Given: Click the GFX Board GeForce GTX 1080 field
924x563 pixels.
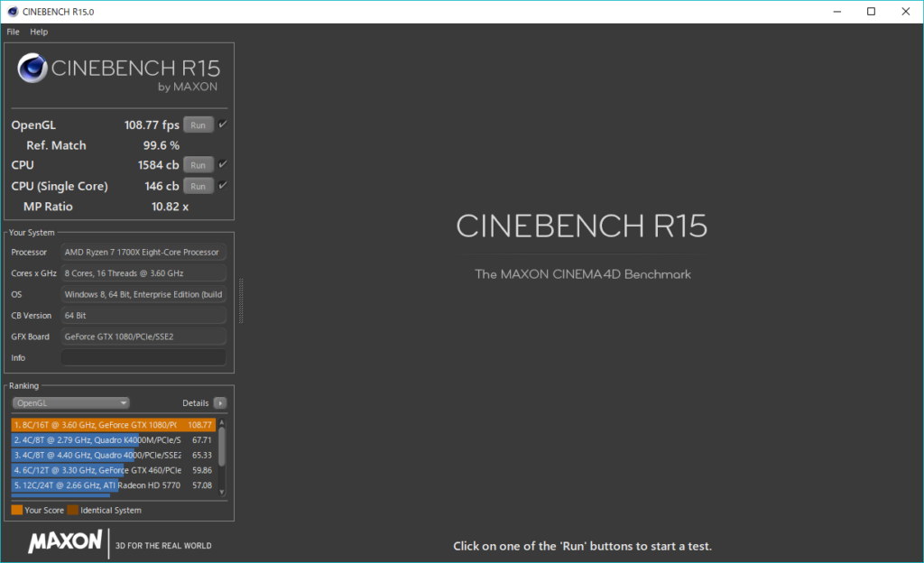Looking at the screenshot, I should click(x=143, y=337).
